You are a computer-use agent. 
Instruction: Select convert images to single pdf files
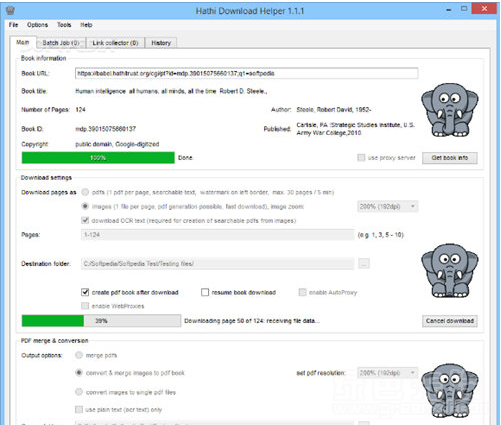click(x=79, y=392)
